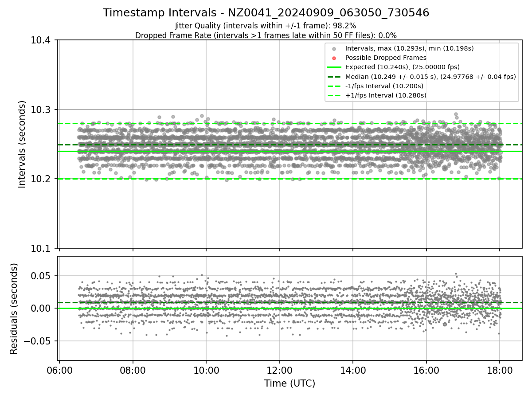The image size is (532, 399).
Task: Click legend entry 'Possible Dropped Frames'
Action: click(386, 58)
